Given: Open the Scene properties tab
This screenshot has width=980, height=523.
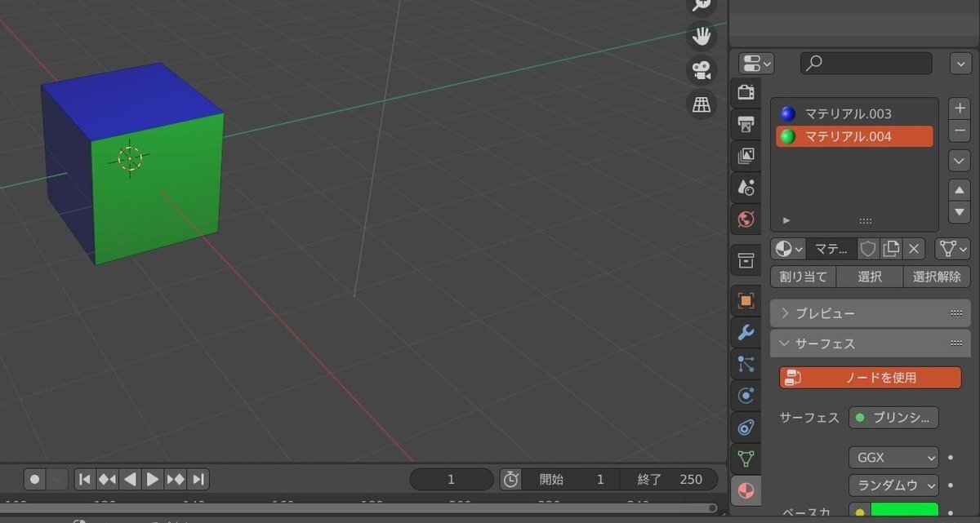Looking at the screenshot, I should [745, 188].
